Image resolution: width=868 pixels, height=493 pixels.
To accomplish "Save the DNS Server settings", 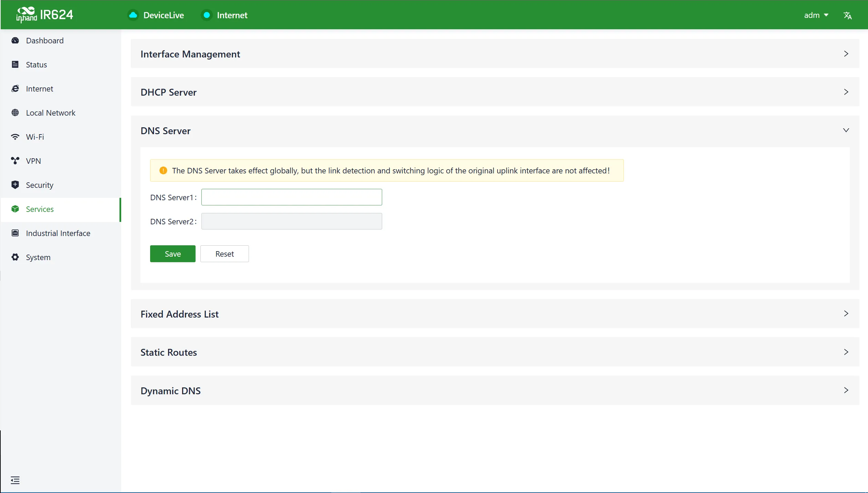I will point(173,254).
